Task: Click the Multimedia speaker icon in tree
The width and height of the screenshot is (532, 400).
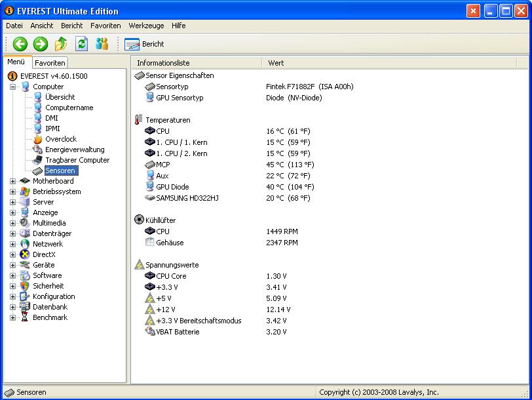Action: [x=25, y=223]
